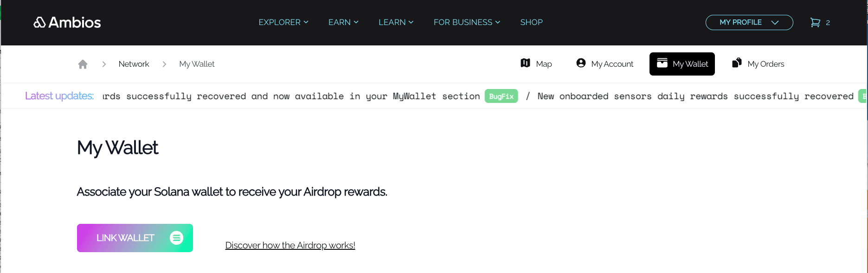Open the shopping cart icon
Viewport: 868px width, 273px height.
click(816, 22)
